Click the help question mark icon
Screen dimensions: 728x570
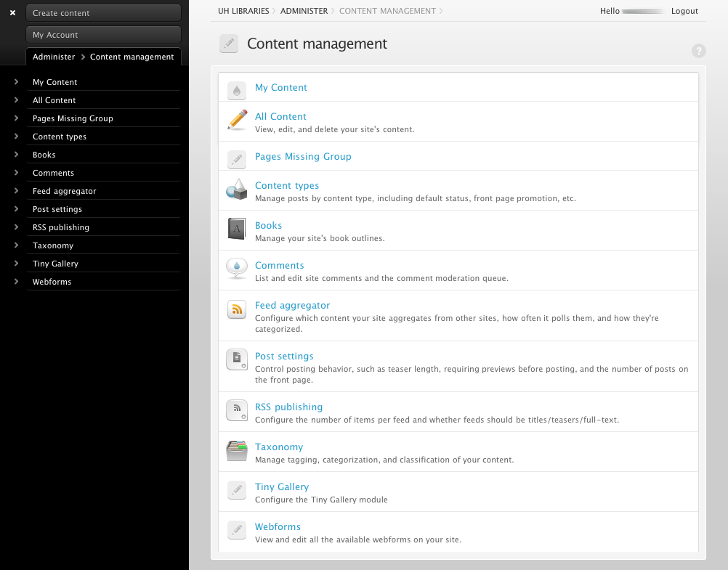pos(698,51)
